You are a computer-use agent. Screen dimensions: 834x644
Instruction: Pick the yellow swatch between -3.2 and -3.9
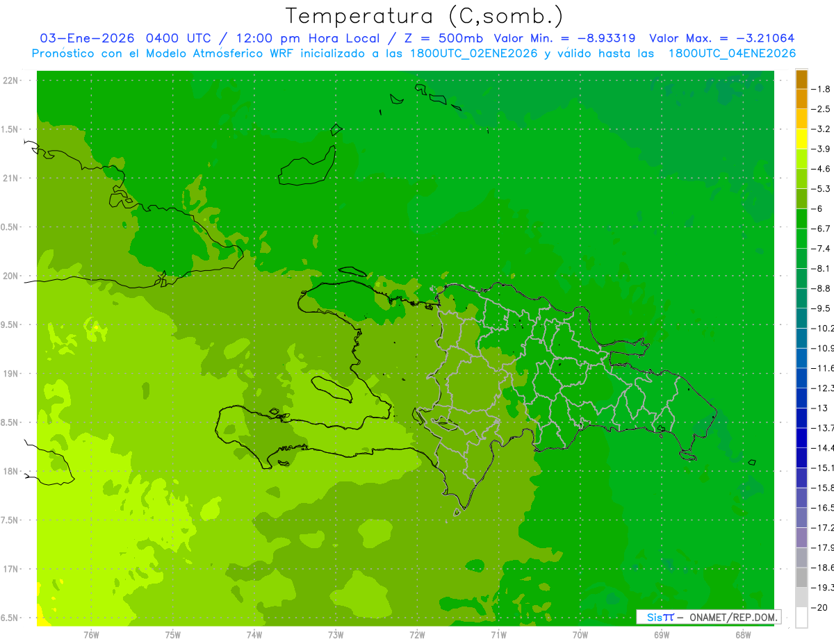click(x=802, y=139)
